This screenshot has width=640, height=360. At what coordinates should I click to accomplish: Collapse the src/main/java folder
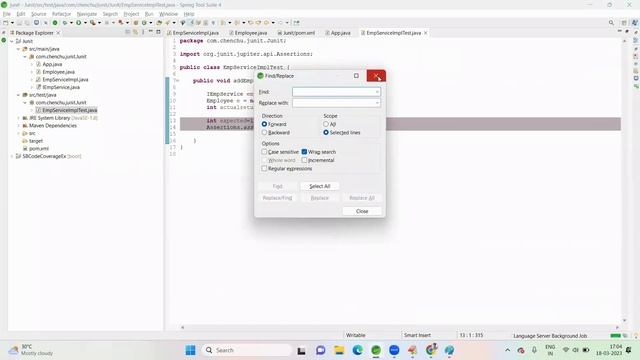tap(18, 49)
